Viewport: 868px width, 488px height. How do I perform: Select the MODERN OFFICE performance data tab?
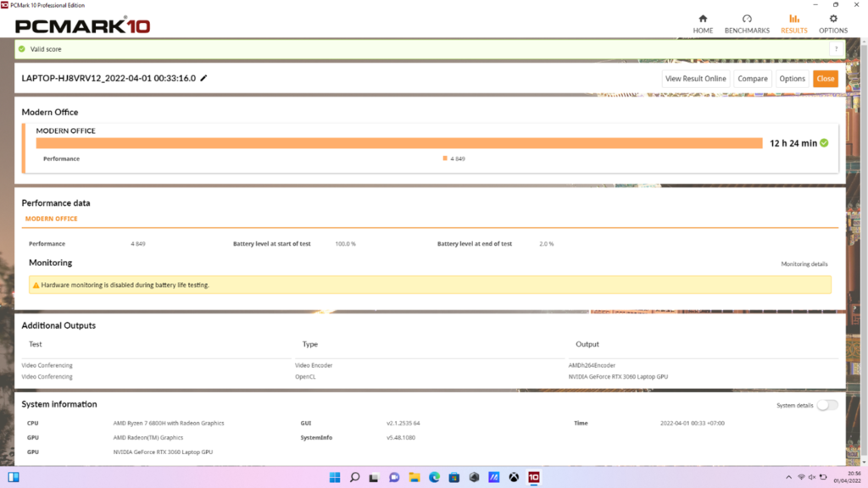point(52,219)
